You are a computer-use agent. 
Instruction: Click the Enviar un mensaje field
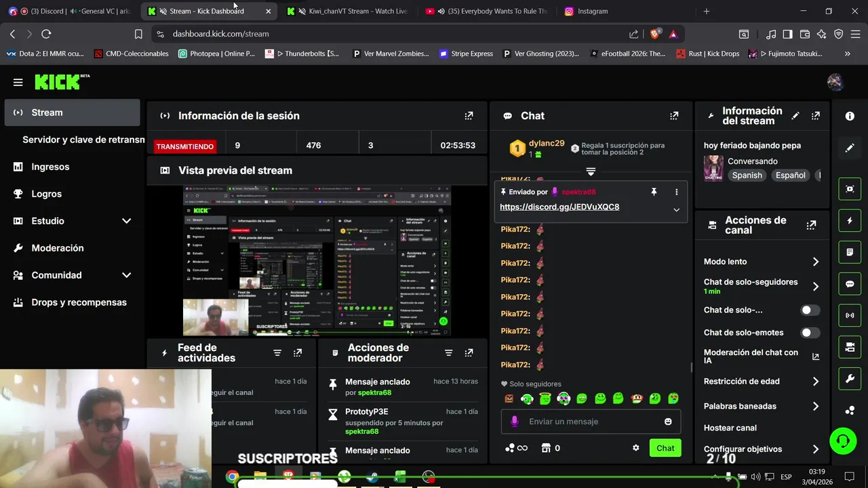[591, 422]
